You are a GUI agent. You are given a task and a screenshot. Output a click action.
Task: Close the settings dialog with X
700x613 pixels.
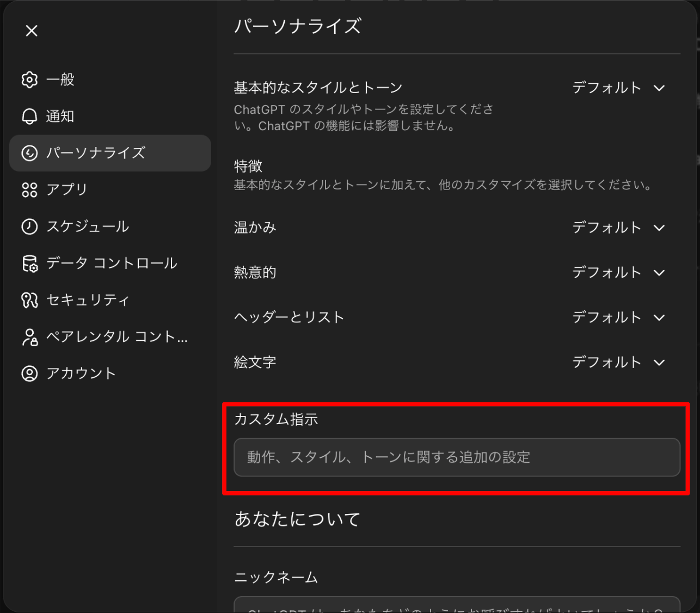point(32,31)
